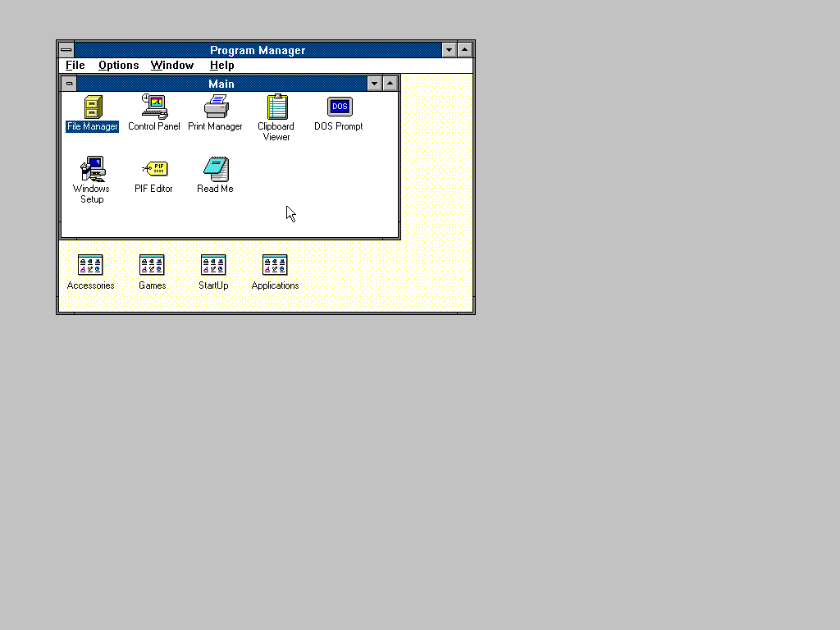
Task: Select the Clipboard Viewer icon
Action: click(276, 107)
